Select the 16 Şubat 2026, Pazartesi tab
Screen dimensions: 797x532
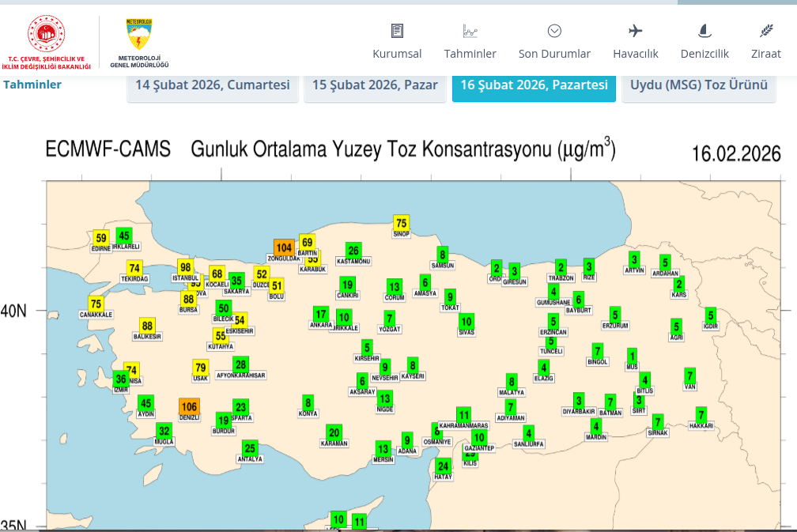point(534,85)
